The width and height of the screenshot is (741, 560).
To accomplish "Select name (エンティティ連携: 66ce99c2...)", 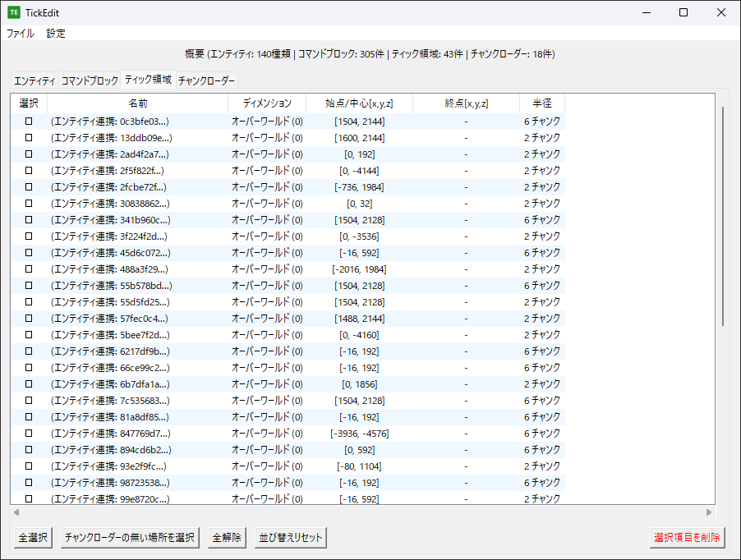I will coord(110,368).
